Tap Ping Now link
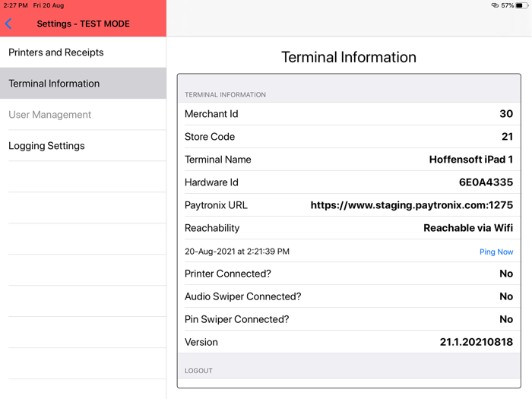 coord(496,252)
